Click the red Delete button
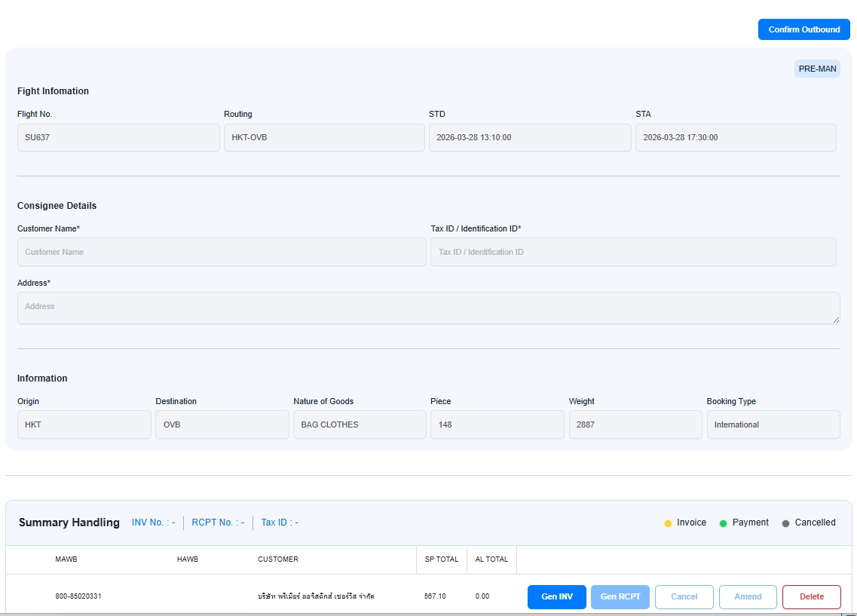Screen dimensions: 857x616 pyautogui.click(x=811, y=596)
